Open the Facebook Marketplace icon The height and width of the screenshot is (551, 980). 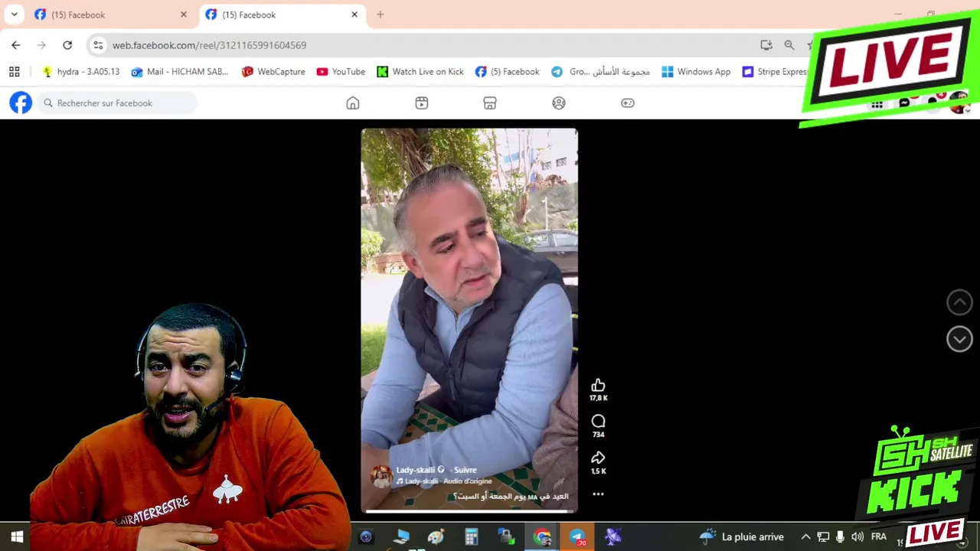(490, 103)
